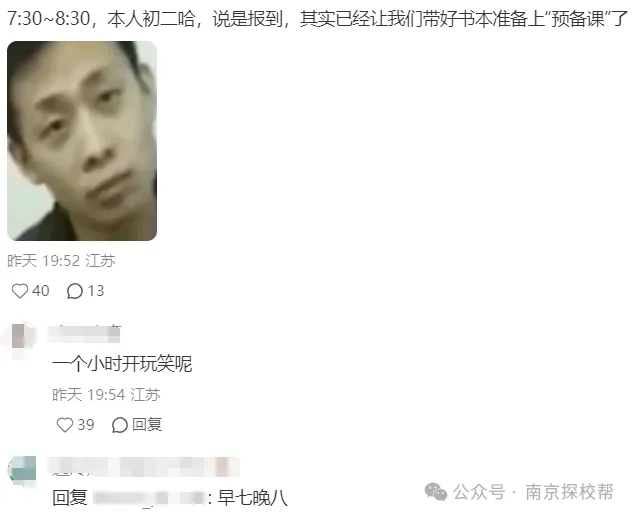Click the mentioned username after 回复
Image resolution: width=634 pixels, height=517 pixels.
tap(149, 498)
